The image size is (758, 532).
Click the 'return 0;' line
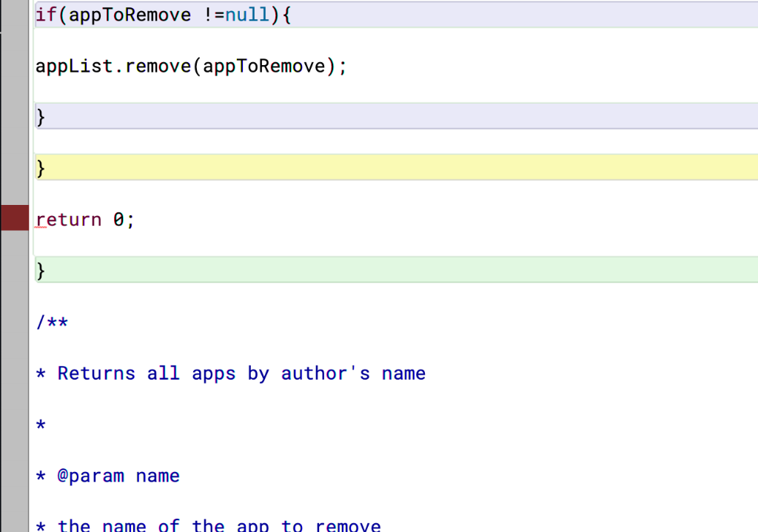[85, 220]
